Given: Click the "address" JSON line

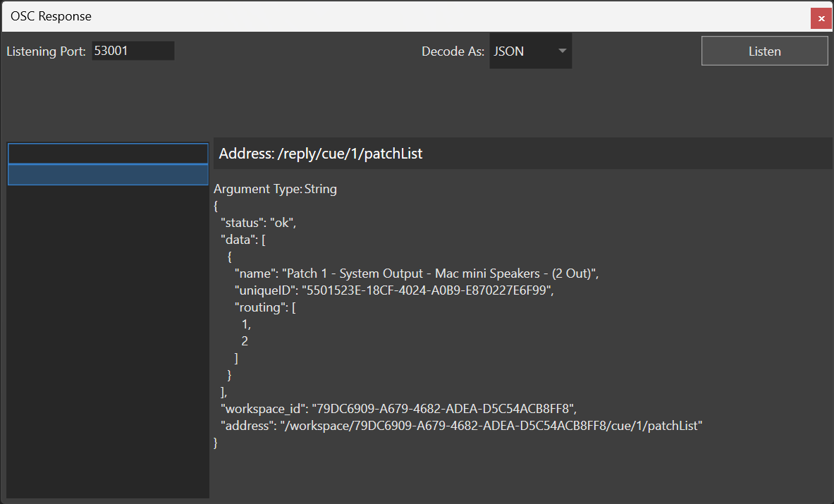Looking at the screenshot, I should (462, 425).
